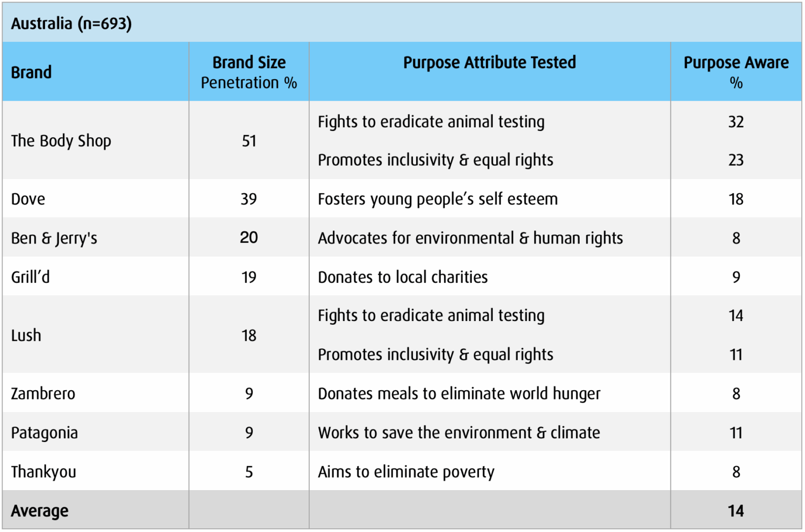
Task: Click the "Patagonia" brand cell
Action: point(45,433)
